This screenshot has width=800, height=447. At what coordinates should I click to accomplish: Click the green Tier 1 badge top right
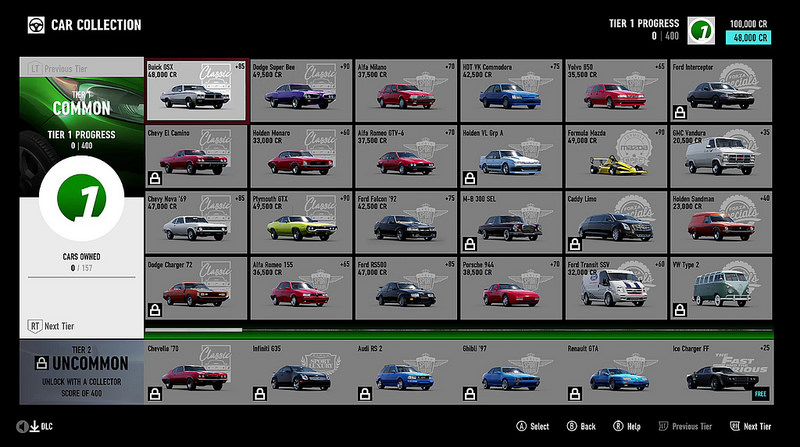pyautogui.click(x=701, y=31)
